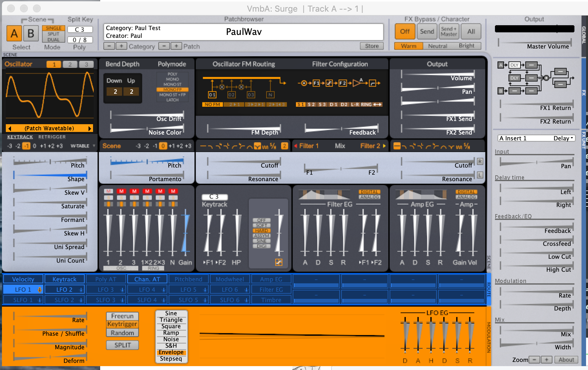588x370 pixels.
Task: Switch the Filter EG to Analog mode
Action: [x=370, y=197]
